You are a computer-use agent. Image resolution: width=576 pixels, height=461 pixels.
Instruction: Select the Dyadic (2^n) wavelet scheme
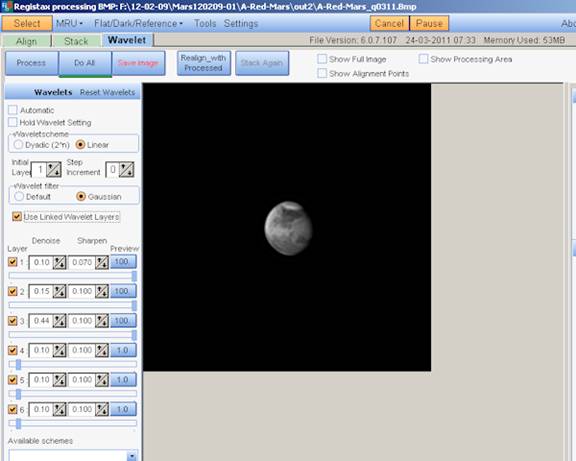pyautogui.click(x=18, y=145)
